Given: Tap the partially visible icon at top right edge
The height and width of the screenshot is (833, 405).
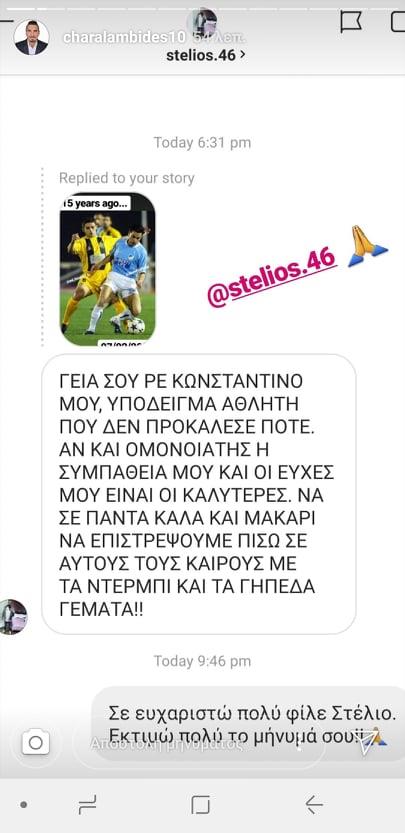Looking at the screenshot, I should (398, 21).
